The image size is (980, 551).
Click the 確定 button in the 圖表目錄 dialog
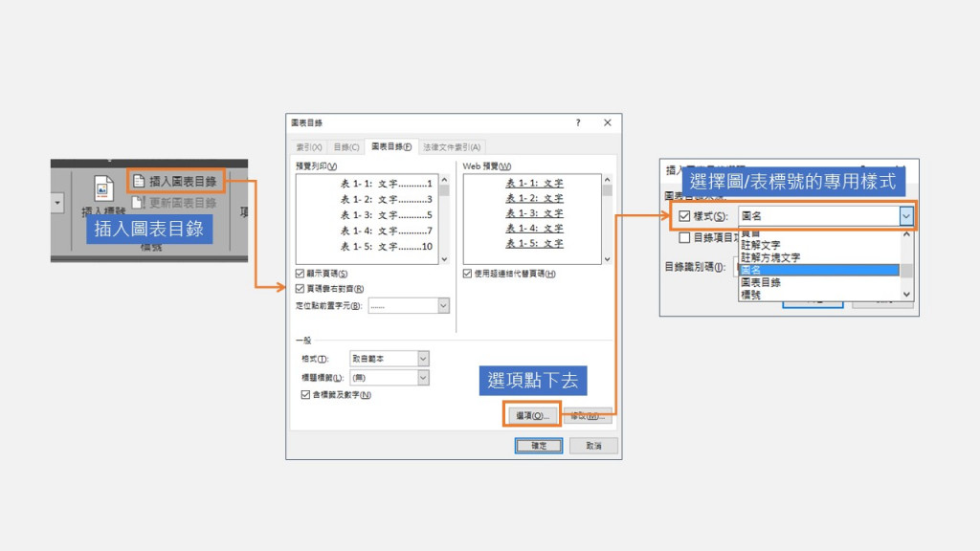pos(539,446)
